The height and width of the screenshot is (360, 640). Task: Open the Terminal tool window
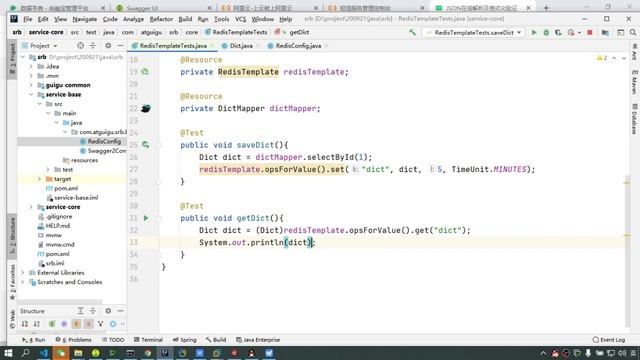coord(148,340)
